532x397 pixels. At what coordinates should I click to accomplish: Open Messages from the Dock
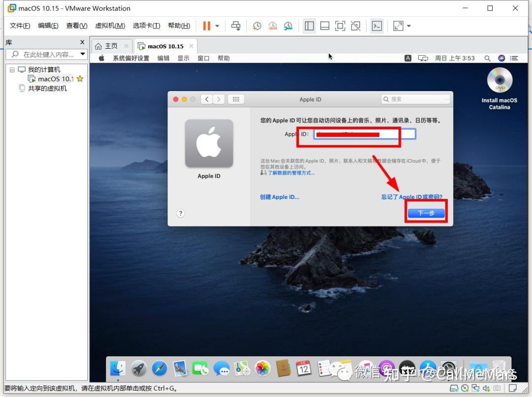pos(222,368)
